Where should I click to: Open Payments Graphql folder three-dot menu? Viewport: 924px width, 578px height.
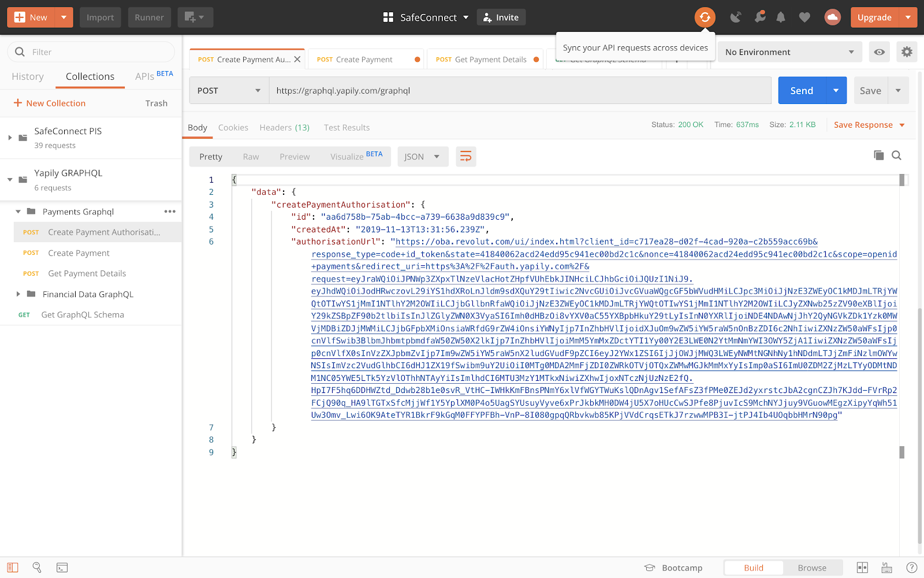170,212
